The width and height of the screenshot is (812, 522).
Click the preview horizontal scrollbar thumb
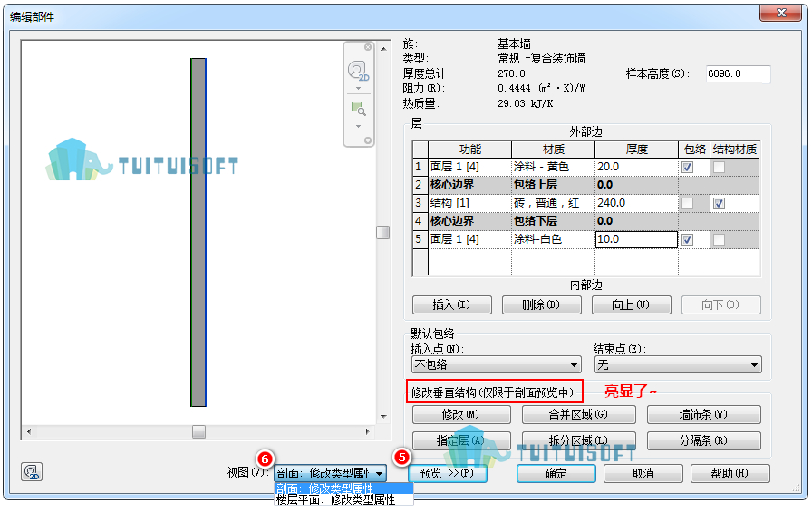(198, 431)
